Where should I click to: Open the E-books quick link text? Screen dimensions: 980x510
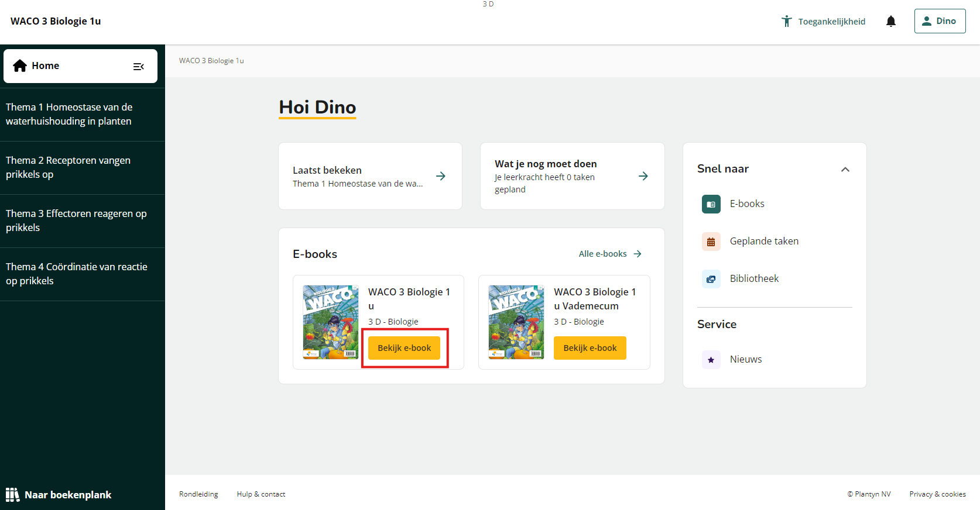747,204
